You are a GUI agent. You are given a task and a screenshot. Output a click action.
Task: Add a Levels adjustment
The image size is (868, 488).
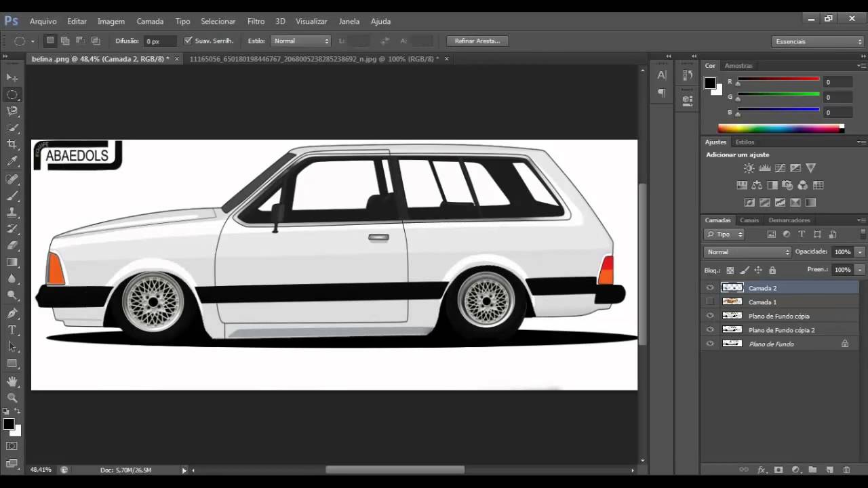pyautogui.click(x=764, y=168)
